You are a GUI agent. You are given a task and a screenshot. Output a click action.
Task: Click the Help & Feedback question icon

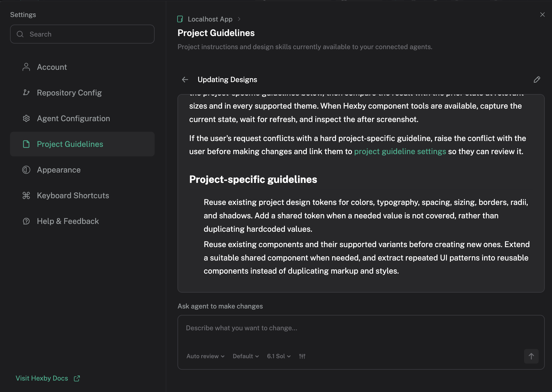(26, 221)
